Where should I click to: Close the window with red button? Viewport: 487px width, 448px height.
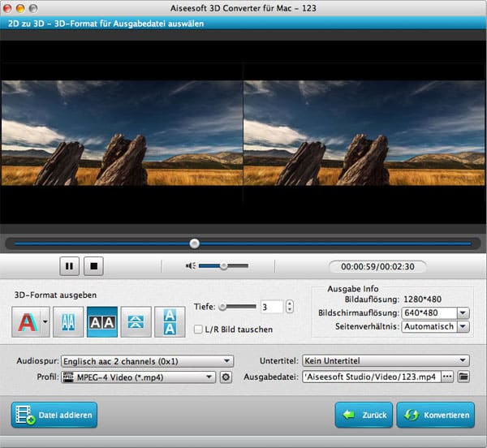7,8
